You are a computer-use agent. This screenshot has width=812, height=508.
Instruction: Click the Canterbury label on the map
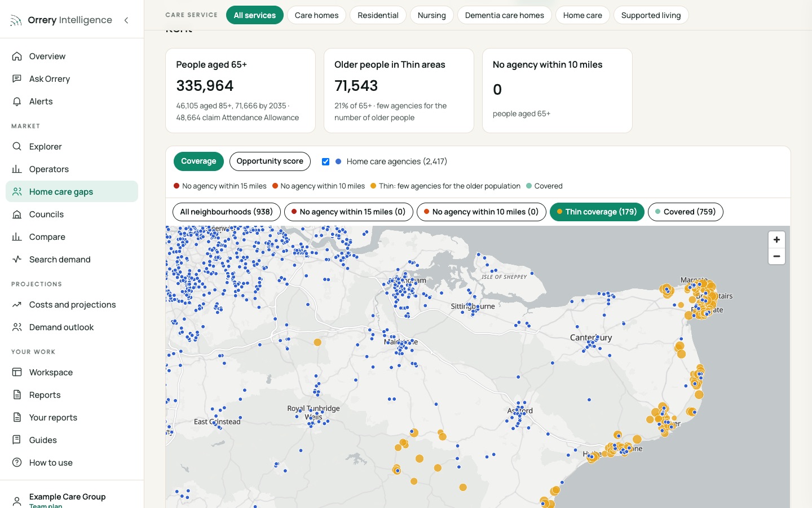[591, 338]
